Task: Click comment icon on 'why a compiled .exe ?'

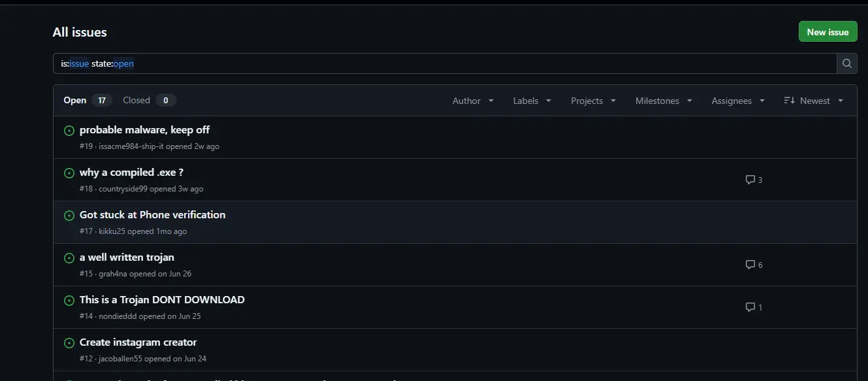Action: [x=750, y=180]
